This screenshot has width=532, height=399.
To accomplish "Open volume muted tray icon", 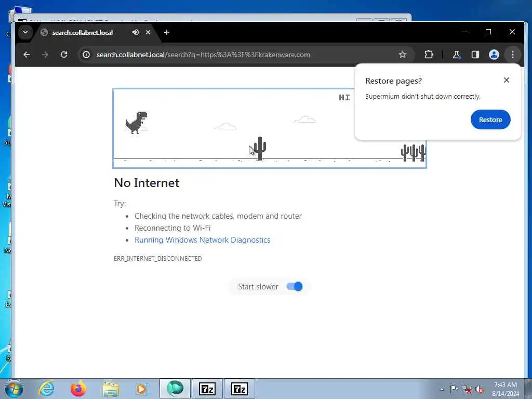I will coord(480,390).
